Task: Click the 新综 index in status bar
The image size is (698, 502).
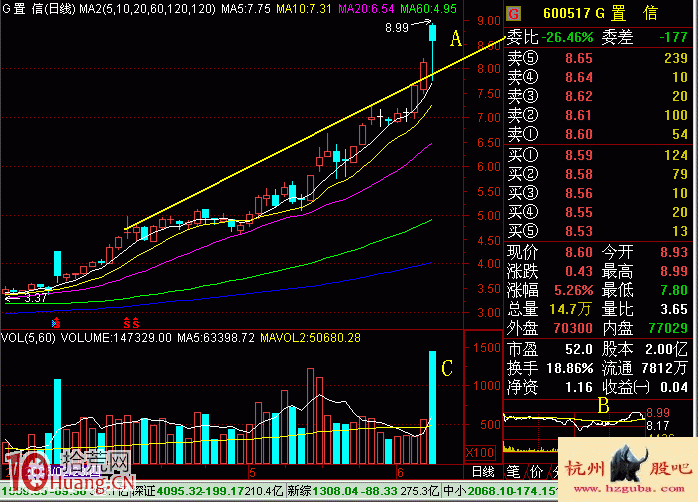Action: point(363,491)
